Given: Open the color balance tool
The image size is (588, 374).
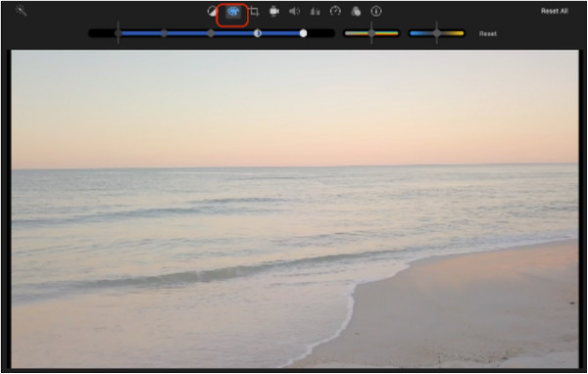Looking at the screenshot, I should pyautogui.click(x=213, y=11).
